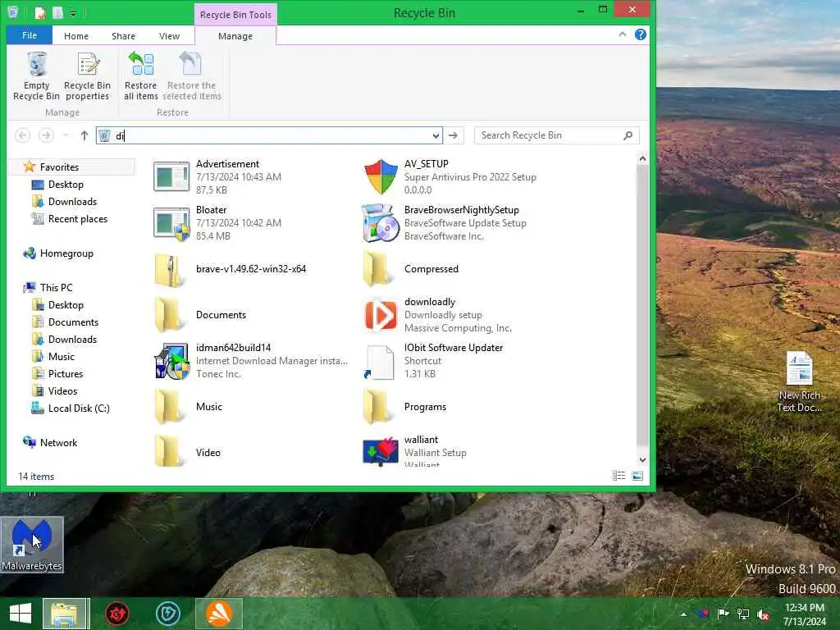Open the View ribbon tab
The image size is (840, 630).
pyautogui.click(x=169, y=36)
